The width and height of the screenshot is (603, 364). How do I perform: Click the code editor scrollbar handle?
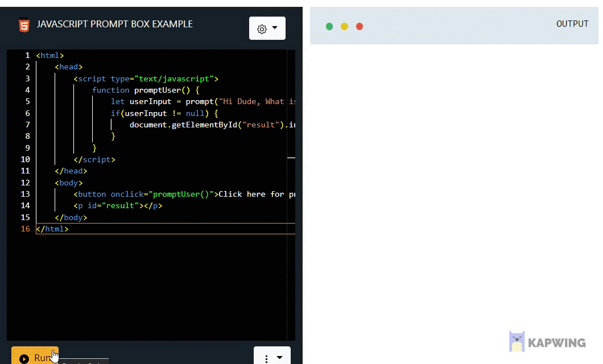[292, 158]
